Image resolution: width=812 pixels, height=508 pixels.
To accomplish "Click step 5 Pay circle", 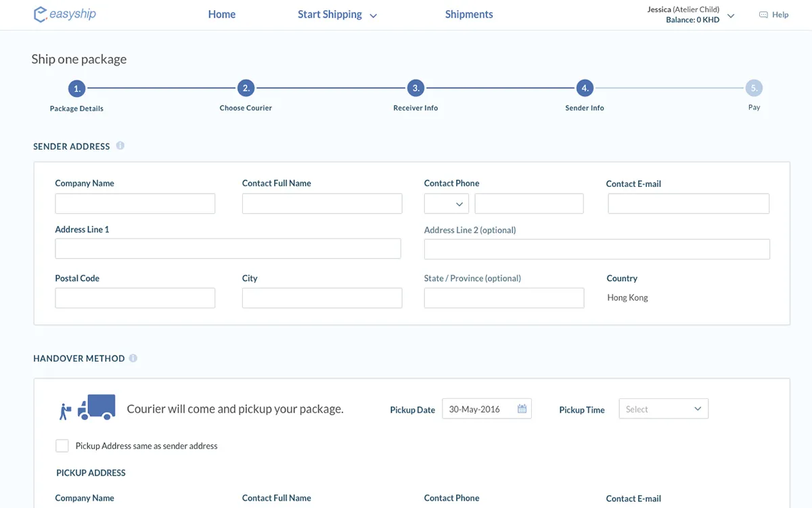I will [x=754, y=88].
